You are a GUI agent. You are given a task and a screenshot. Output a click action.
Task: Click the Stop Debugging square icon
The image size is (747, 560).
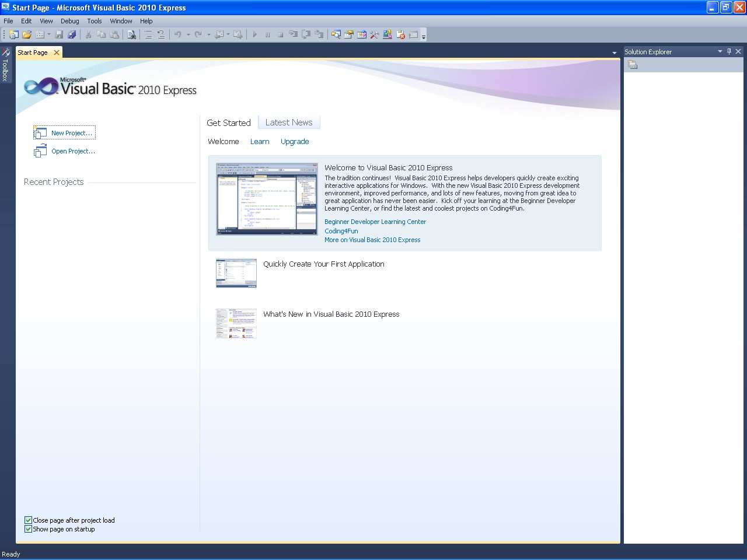[280, 34]
